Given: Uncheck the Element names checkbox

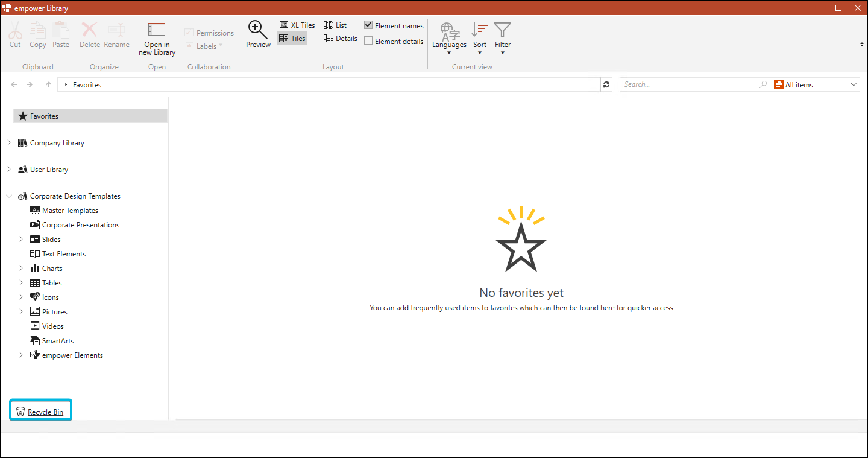Looking at the screenshot, I should pyautogui.click(x=368, y=25).
